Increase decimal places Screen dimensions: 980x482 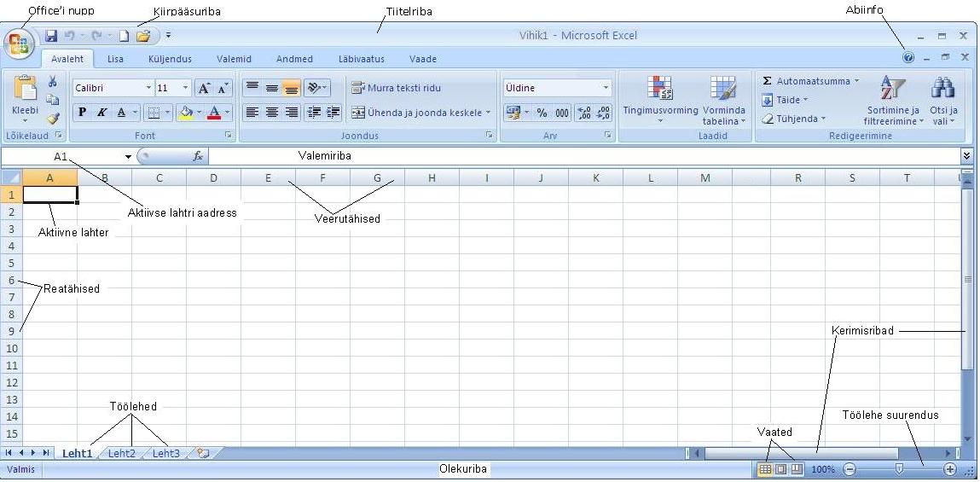click(x=583, y=113)
